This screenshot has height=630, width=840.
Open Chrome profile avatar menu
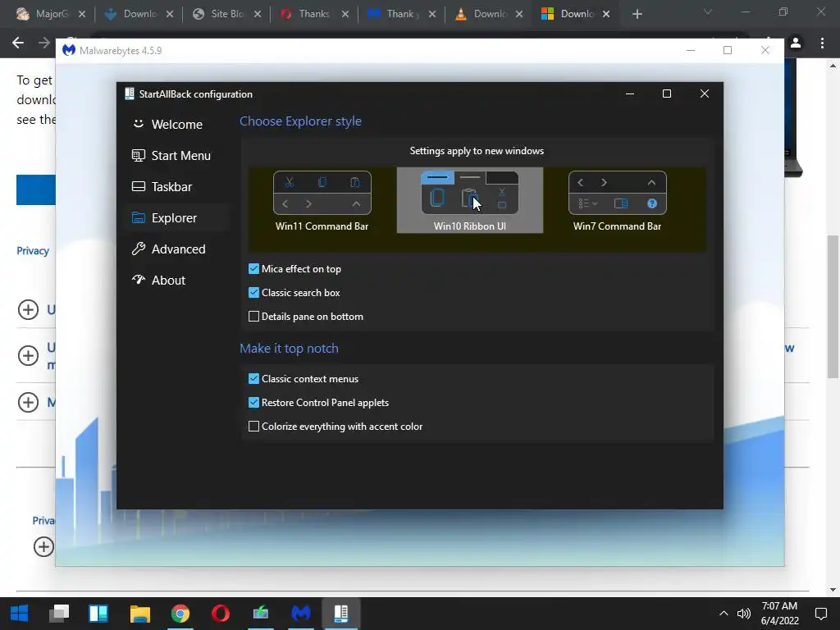pyautogui.click(x=796, y=43)
